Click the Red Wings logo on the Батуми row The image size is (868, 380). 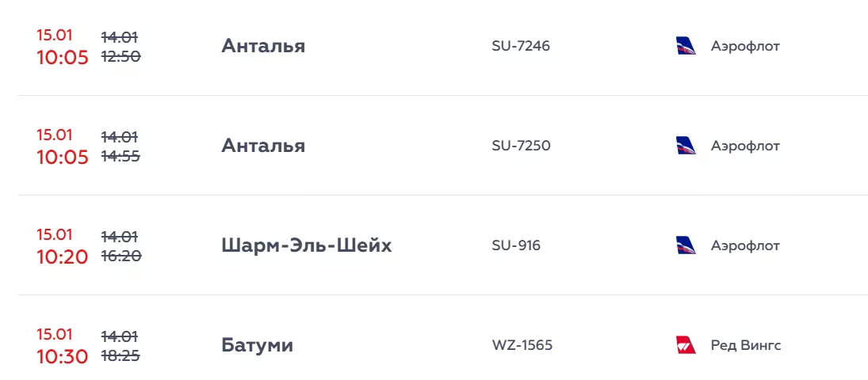pos(685,345)
